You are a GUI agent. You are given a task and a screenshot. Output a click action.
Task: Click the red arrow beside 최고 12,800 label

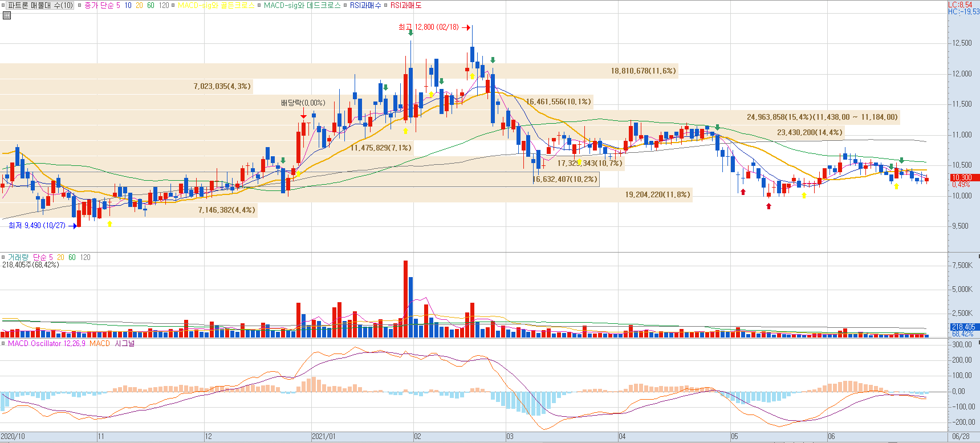(466, 27)
